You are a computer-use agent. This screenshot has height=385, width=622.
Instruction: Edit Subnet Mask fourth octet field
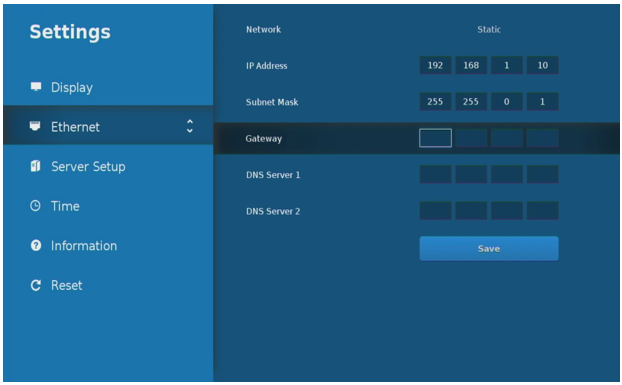542,102
